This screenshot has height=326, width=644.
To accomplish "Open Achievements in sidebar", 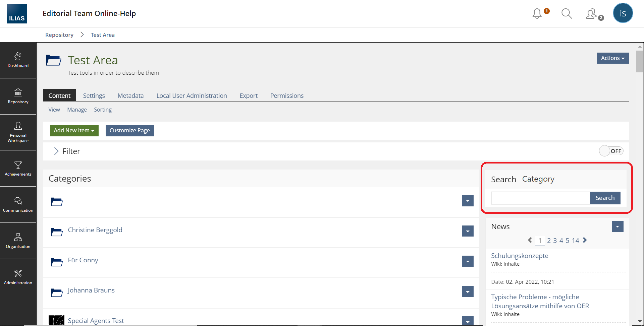I will pos(18,169).
